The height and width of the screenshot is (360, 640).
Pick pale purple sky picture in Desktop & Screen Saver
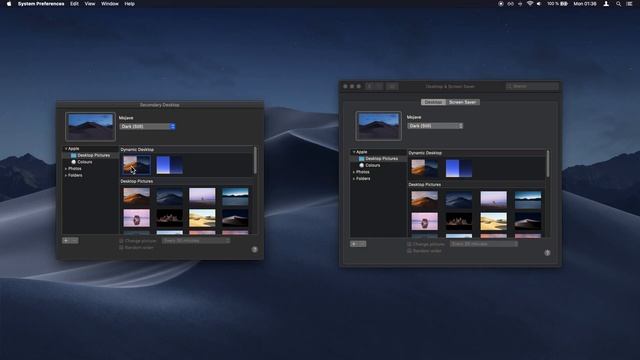(x=493, y=200)
